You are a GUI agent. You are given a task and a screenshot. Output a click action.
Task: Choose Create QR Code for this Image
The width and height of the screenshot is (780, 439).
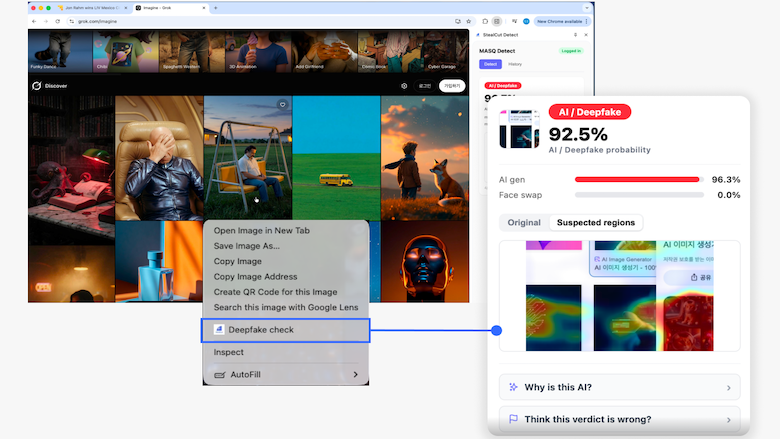click(x=276, y=292)
